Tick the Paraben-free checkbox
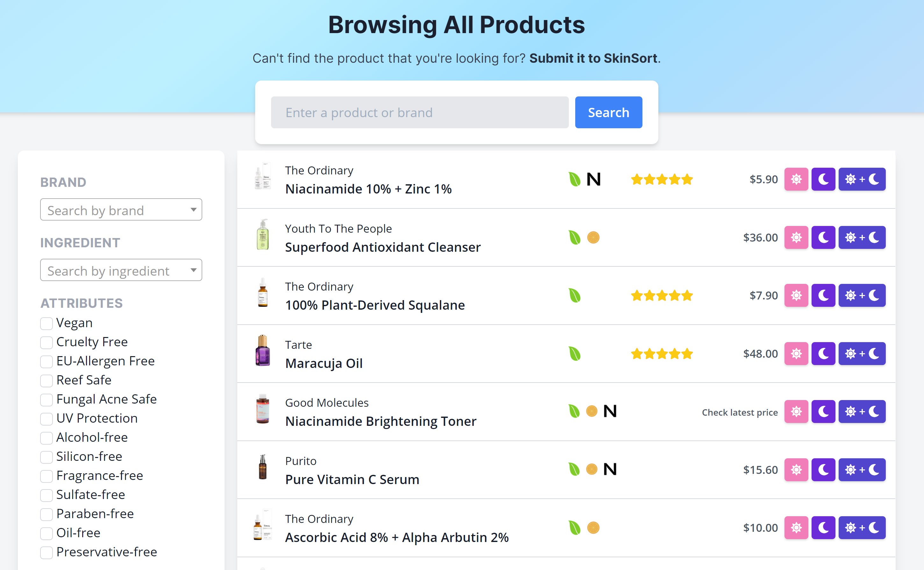 (x=47, y=514)
